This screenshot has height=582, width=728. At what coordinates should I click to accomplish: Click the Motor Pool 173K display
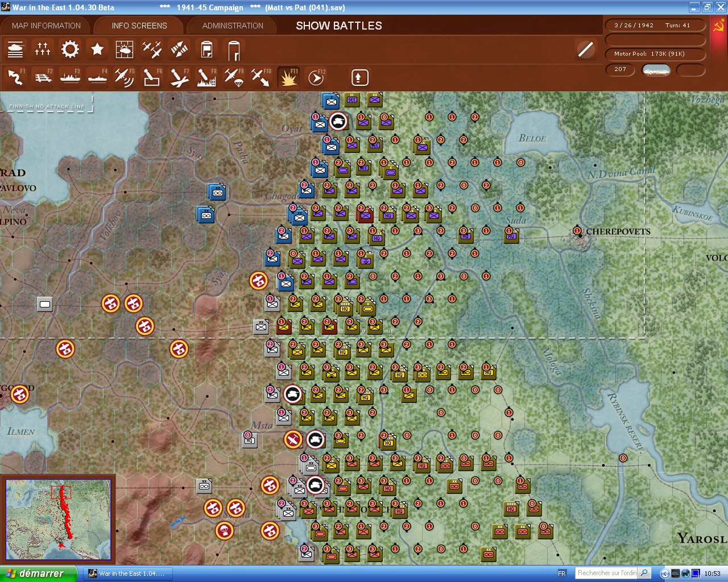[656, 54]
